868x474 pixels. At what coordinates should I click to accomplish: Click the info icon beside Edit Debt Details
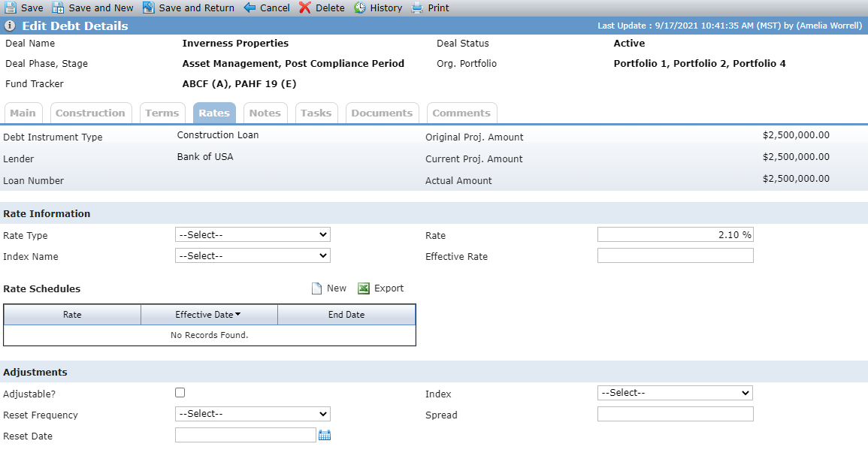(10, 26)
